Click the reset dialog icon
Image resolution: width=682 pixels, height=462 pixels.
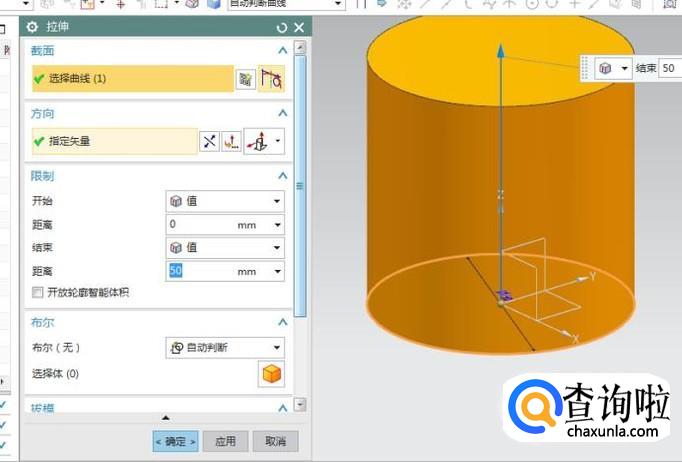pos(281,27)
